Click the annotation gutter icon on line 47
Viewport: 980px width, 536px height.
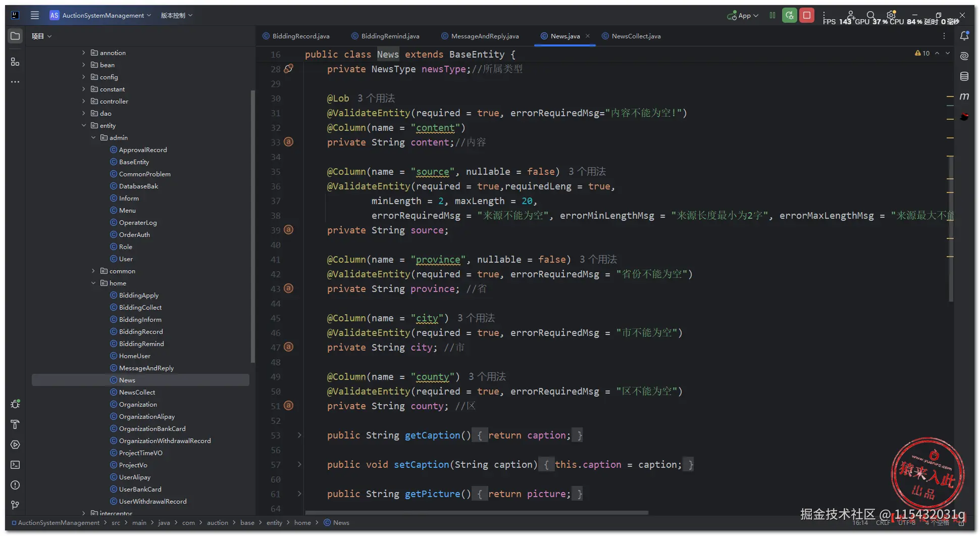(x=288, y=347)
